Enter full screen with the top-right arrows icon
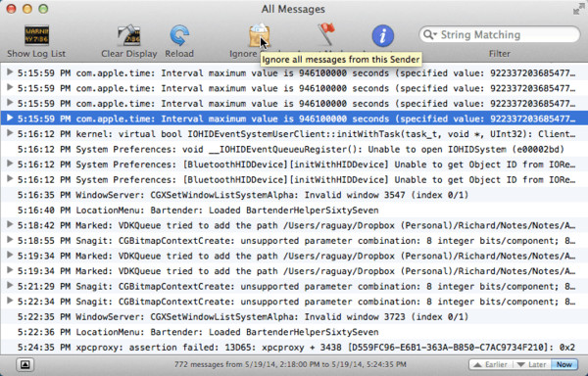Image resolution: width=588 pixels, height=376 pixels. click(x=579, y=9)
